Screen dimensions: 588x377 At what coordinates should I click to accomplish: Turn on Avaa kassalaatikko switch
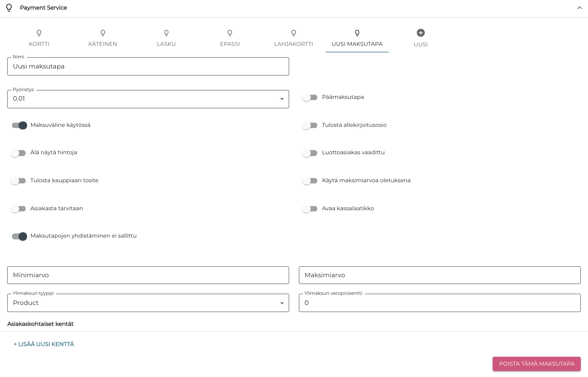click(310, 209)
